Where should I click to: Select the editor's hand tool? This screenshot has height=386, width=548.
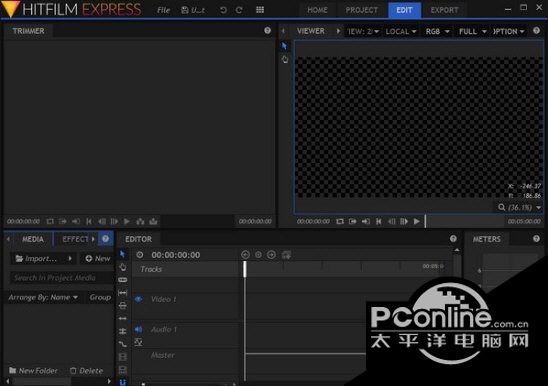[123, 267]
